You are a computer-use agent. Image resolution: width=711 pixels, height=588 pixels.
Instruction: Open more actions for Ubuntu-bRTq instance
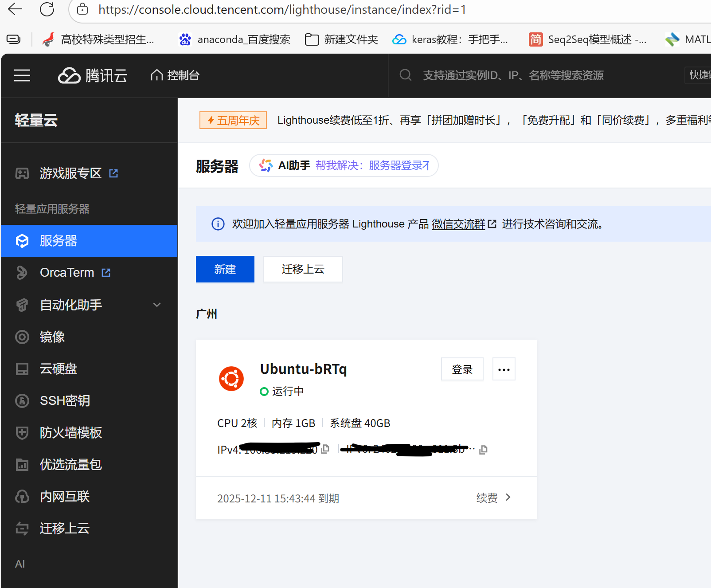click(504, 369)
